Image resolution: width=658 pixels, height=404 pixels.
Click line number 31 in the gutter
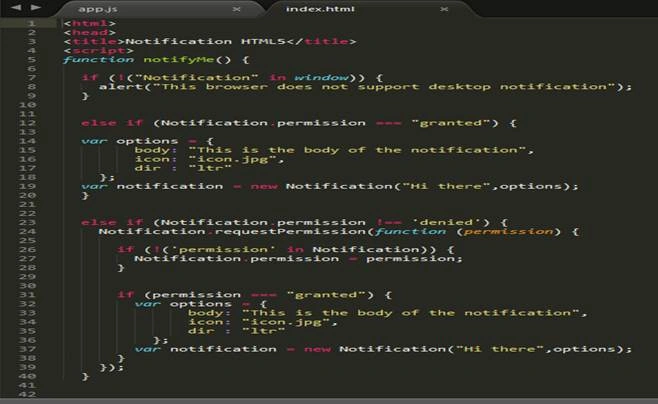pyautogui.click(x=28, y=295)
